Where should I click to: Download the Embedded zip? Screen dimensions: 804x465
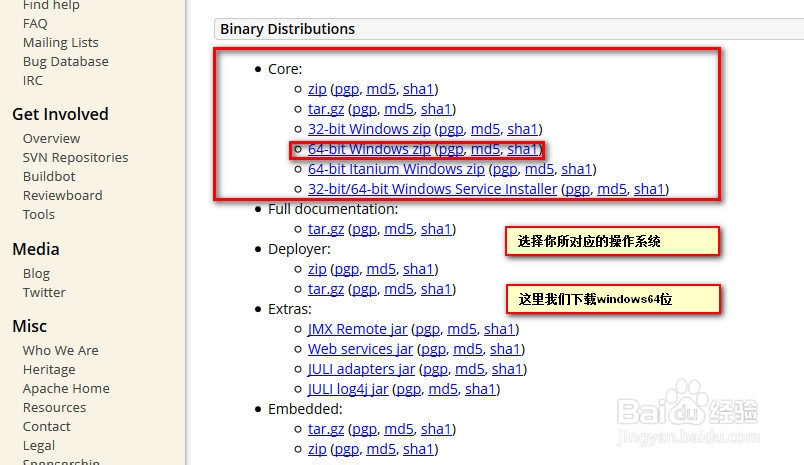click(317, 449)
